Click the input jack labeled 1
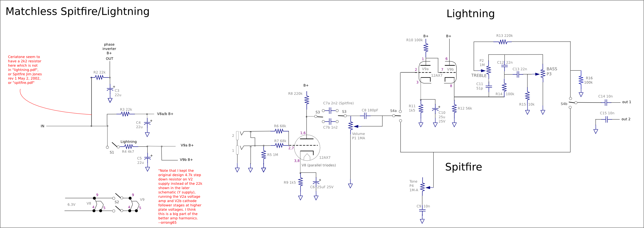 238,150
